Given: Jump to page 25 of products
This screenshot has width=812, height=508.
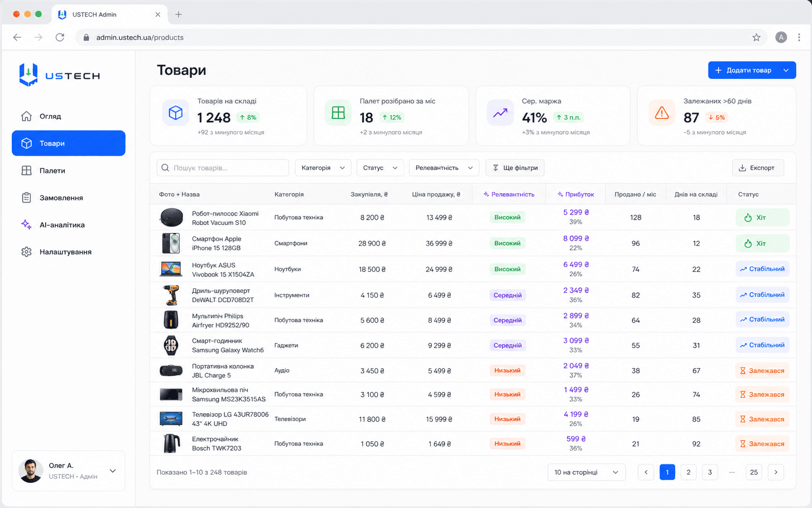Looking at the screenshot, I should coord(754,472).
